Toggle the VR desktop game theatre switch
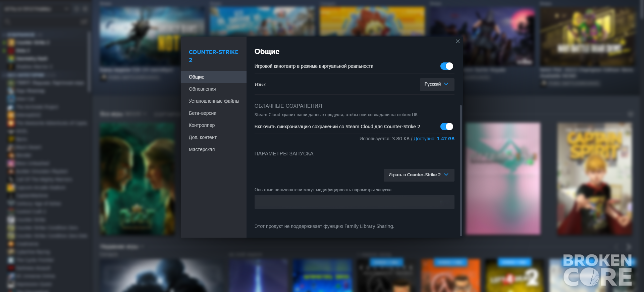This screenshot has width=644, height=292. click(x=447, y=66)
